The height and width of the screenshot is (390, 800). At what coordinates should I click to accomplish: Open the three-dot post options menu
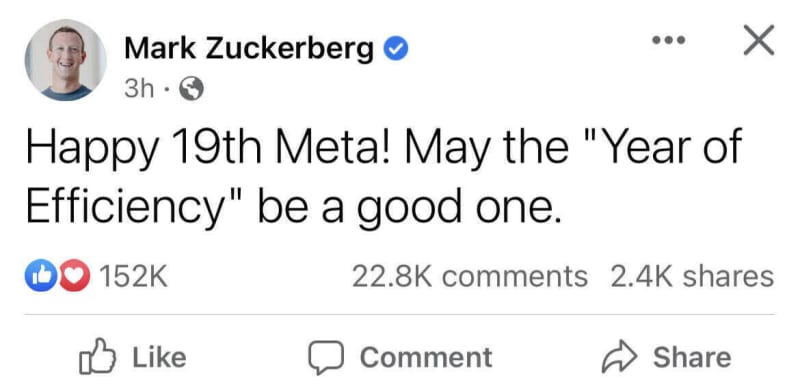pos(668,39)
